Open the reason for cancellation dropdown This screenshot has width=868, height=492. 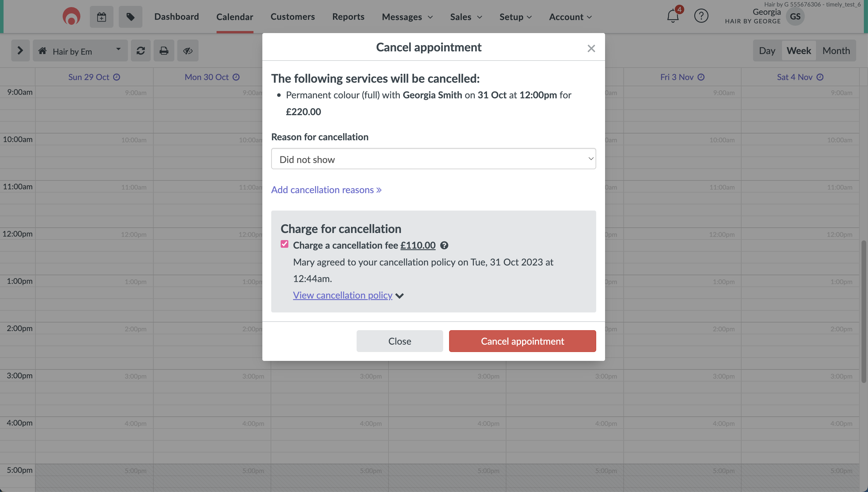(433, 159)
